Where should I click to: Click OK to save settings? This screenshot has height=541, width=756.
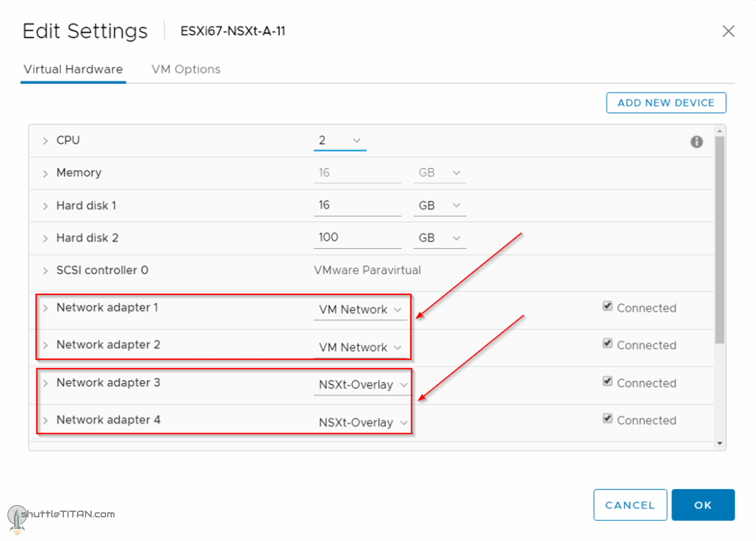(703, 505)
